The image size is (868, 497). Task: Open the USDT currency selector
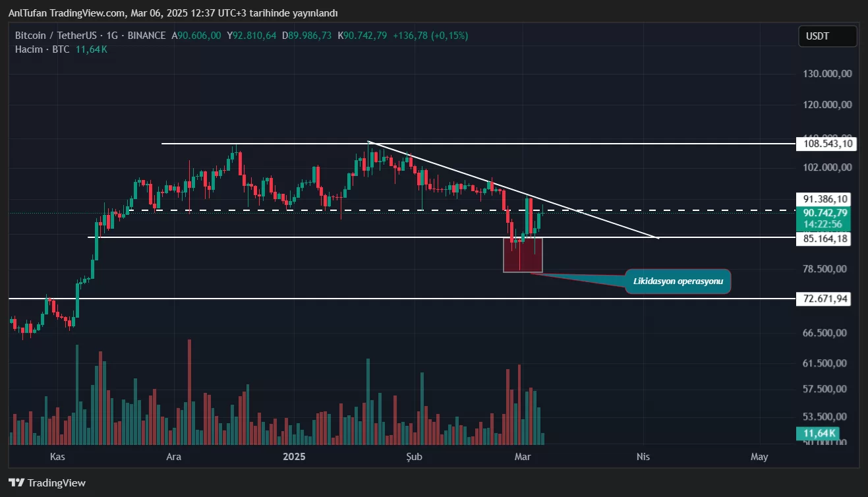[827, 37]
